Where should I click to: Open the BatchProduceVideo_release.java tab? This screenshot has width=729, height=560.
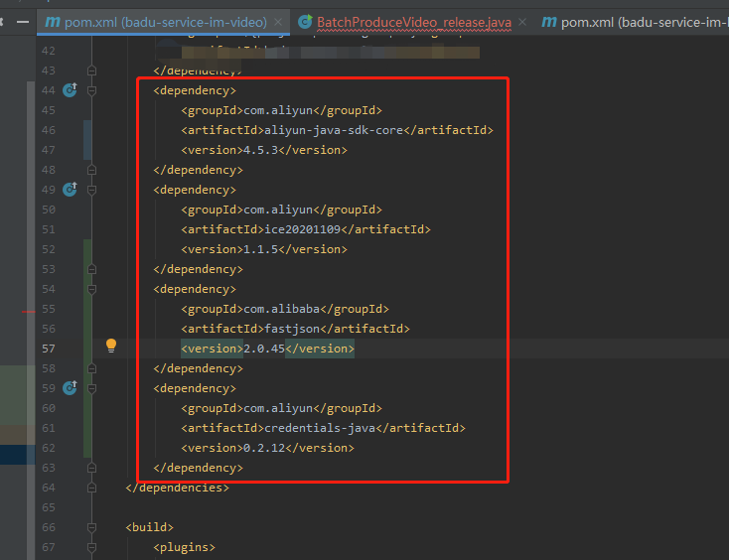click(414, 22)
